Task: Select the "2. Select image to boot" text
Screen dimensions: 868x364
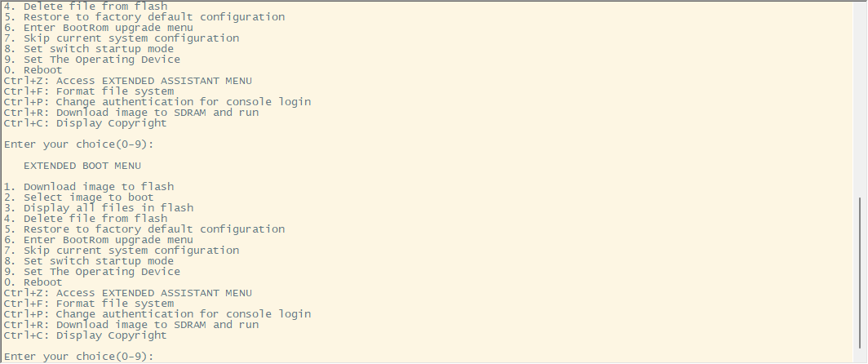Action: click(x=78, y=198)
